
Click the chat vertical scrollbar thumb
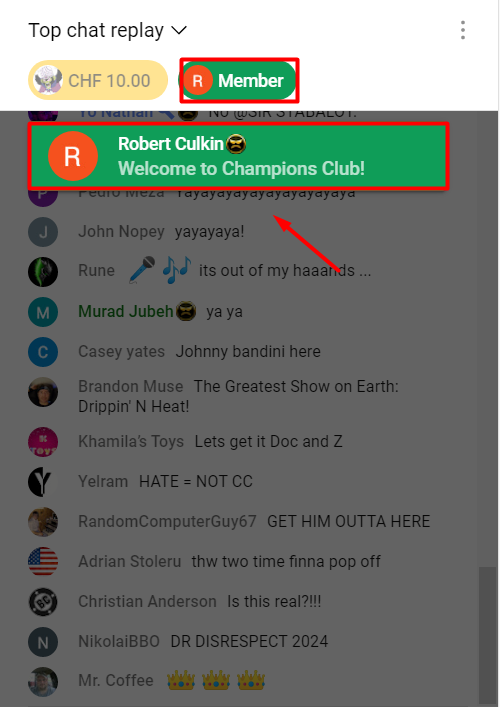point(487,636)
